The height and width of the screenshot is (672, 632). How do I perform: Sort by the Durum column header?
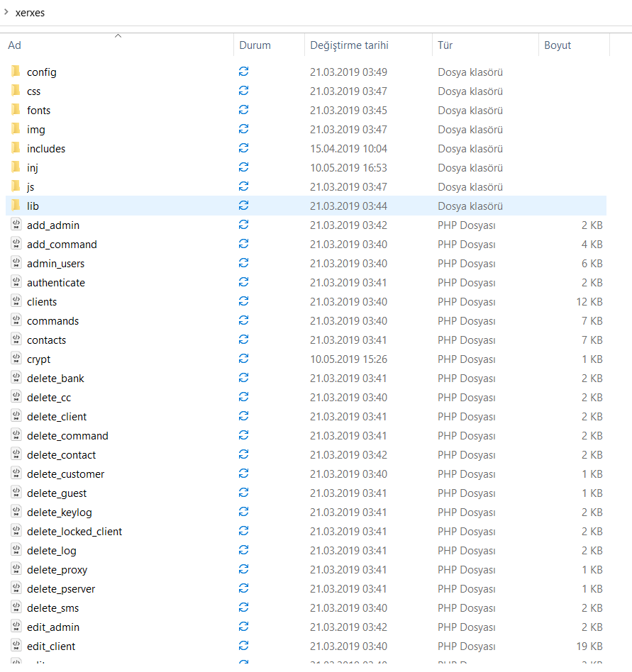coord(255,45)
